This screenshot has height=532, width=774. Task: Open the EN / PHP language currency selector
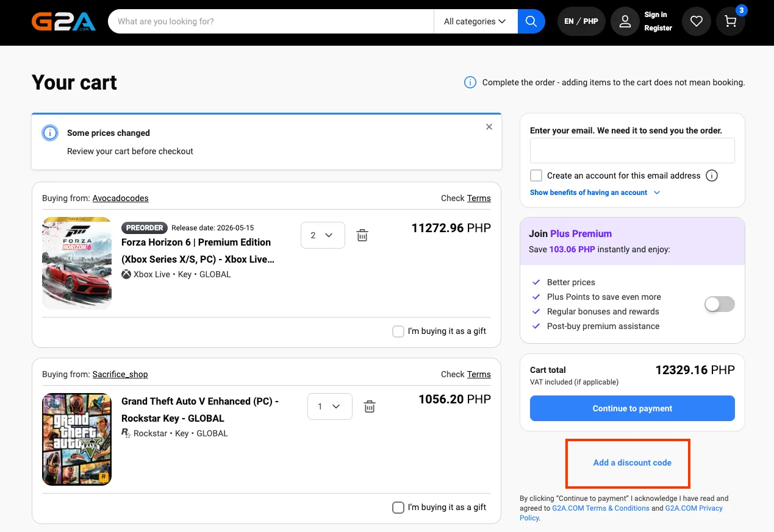click(581, 21)
